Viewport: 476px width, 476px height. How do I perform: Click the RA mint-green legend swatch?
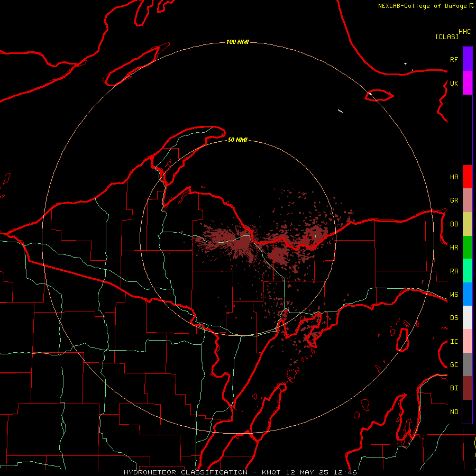[x=467, y=271]
